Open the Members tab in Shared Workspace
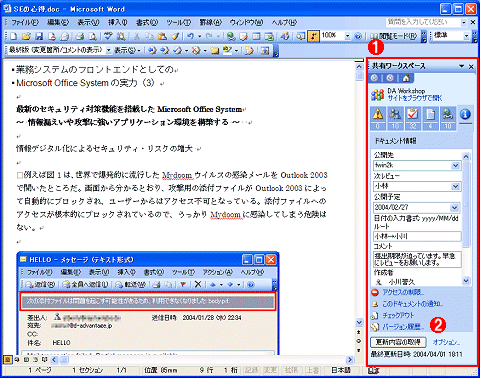This screenshot has height=378, width=480. point(395,118)
